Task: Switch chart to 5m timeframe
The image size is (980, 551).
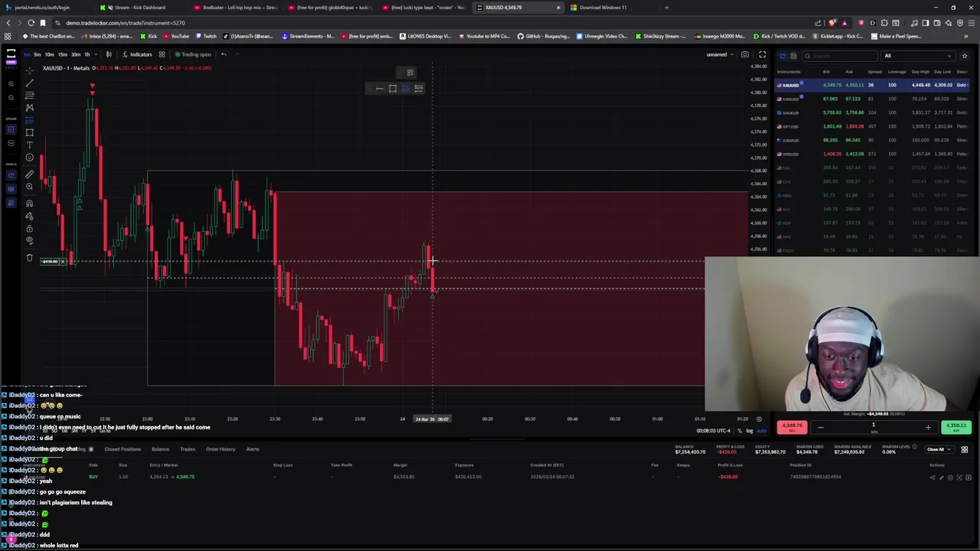Action: click(38, 54)
